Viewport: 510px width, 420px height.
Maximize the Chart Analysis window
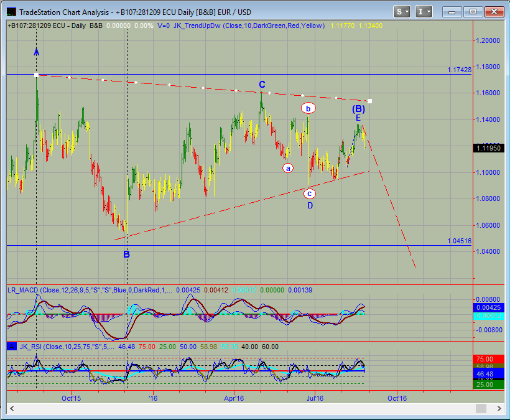(473, 12)
